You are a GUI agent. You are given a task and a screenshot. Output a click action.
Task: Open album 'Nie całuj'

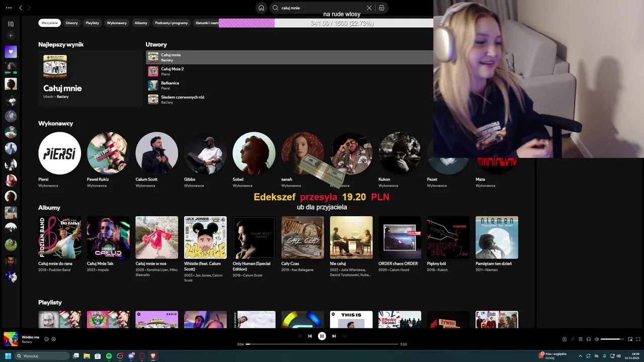click(x=351, y=237)
